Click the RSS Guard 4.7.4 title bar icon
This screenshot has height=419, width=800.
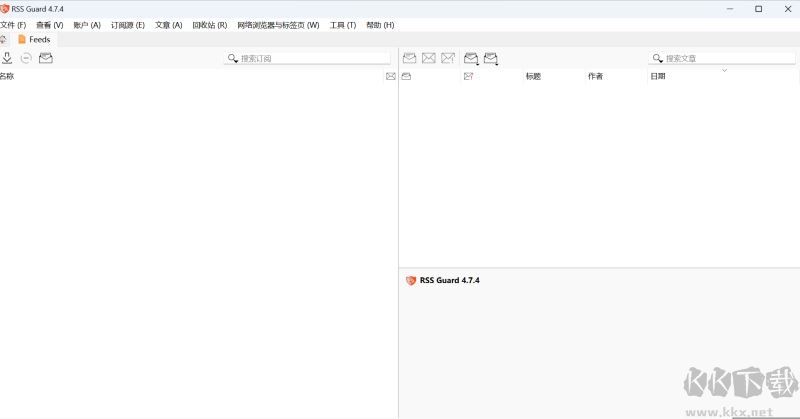5,9
